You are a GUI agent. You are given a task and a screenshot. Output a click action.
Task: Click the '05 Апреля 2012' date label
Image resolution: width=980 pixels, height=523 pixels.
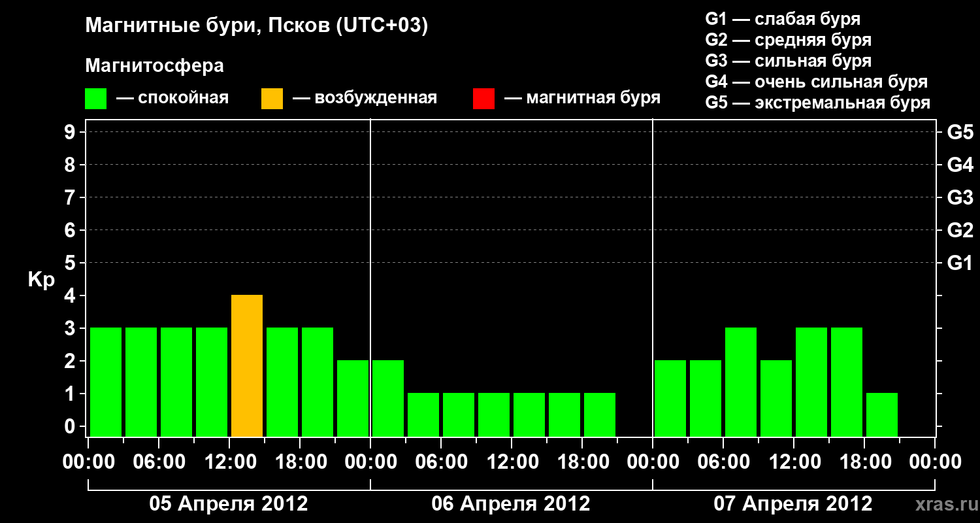point(229,503)
